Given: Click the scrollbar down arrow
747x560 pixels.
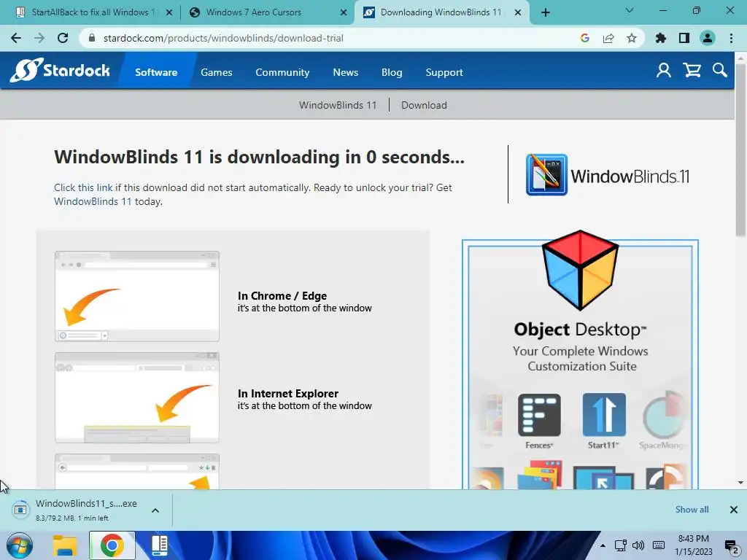Looking at the screenshot, I should (741, 483).
